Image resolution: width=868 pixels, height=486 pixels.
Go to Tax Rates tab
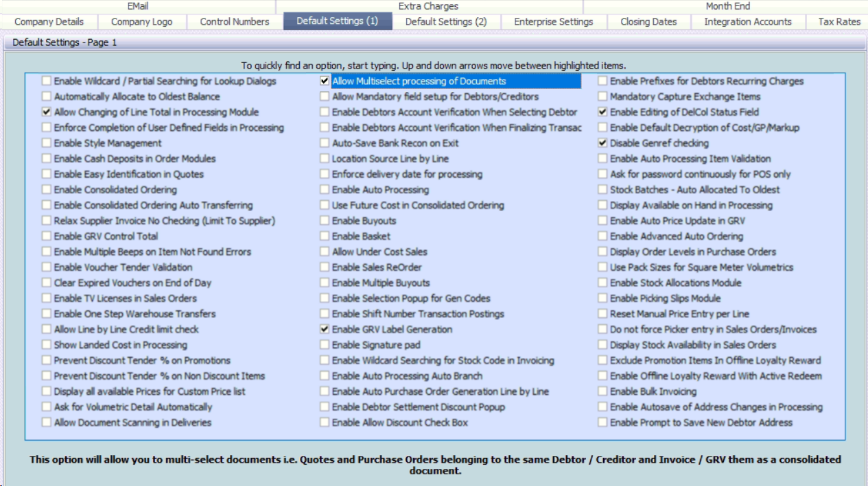coord(838,22)
